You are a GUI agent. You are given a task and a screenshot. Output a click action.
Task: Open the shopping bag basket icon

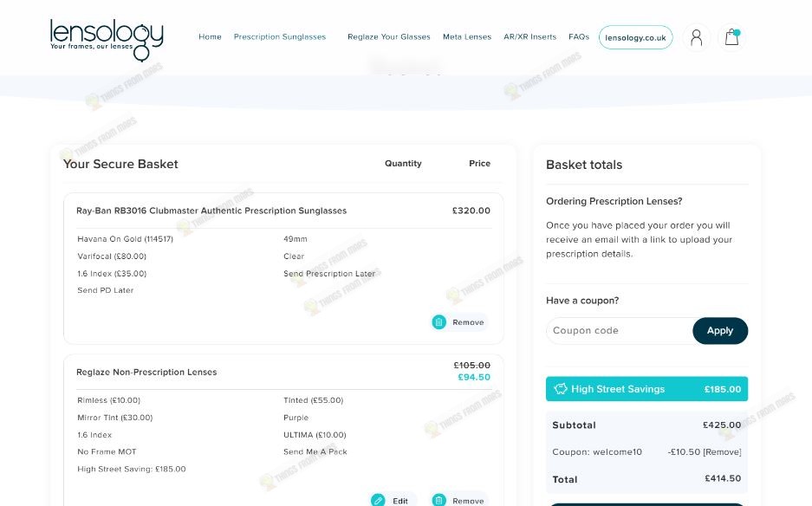pyautogui.click(x=731, y=37)
